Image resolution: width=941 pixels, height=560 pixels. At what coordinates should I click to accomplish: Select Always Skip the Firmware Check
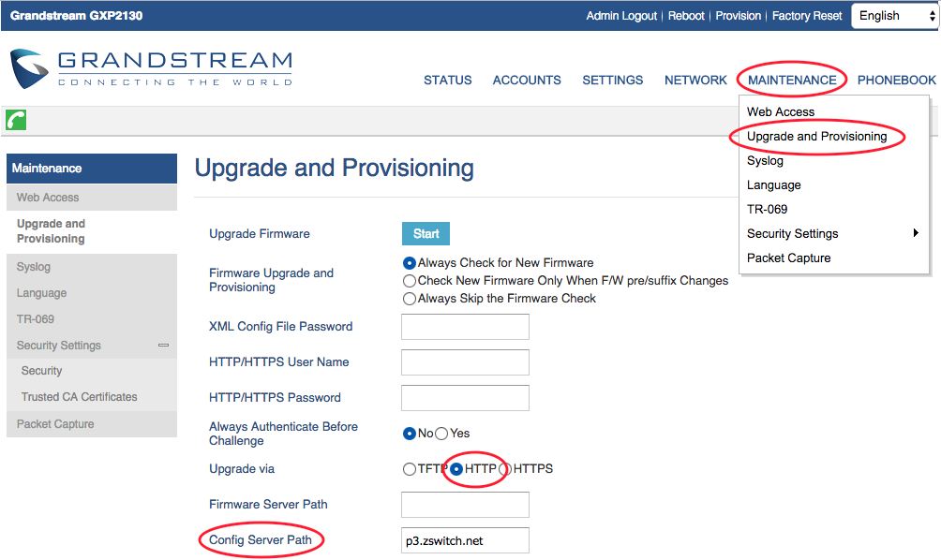point(410,299)
